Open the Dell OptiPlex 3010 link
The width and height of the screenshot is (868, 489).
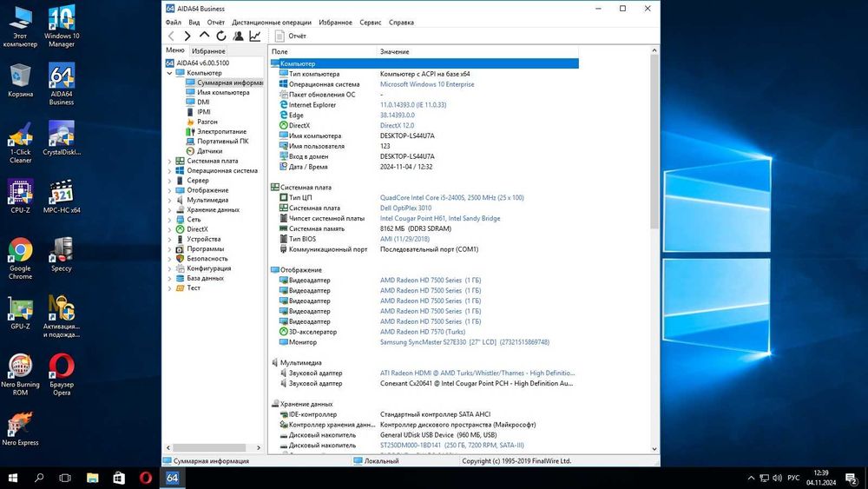tap(405, 208)
